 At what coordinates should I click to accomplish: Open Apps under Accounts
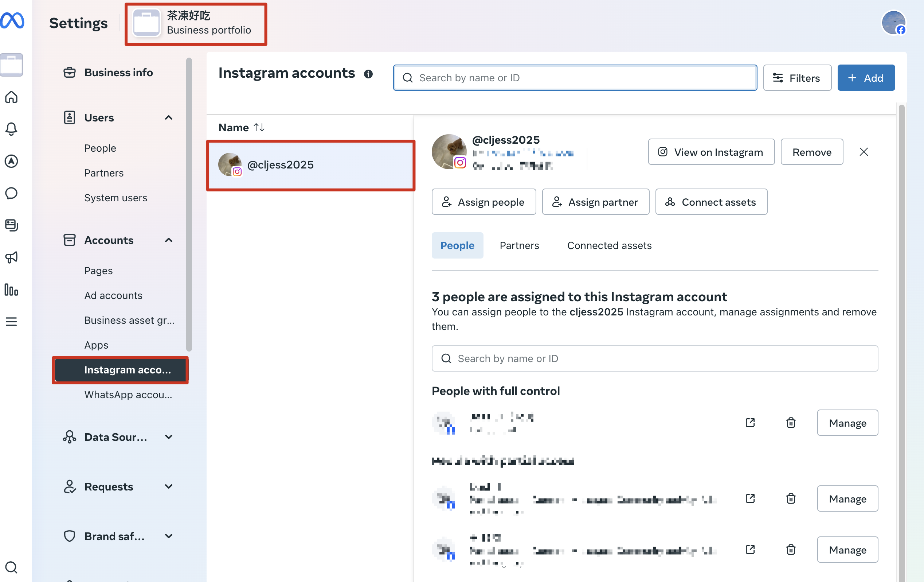pos(96,345)
